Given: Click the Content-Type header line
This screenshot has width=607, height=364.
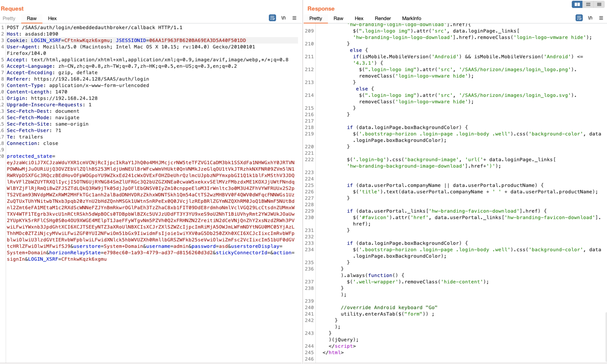Looking at the screenshot, I should (x=78, y=85).
